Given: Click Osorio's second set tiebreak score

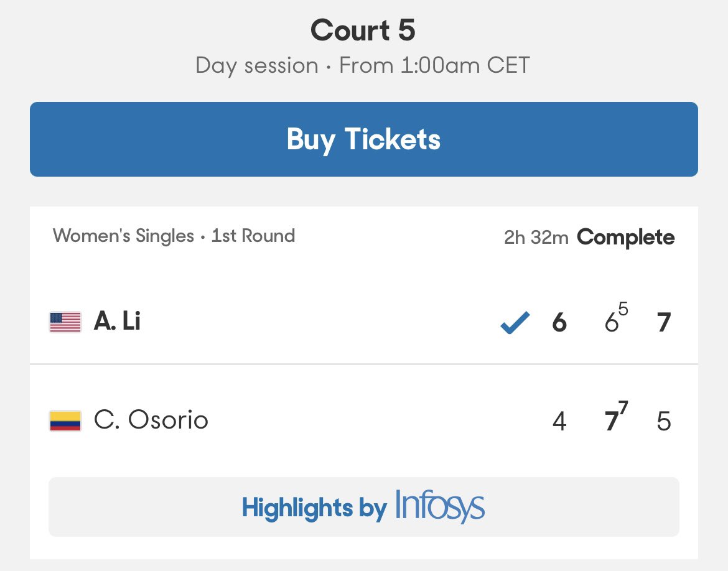Looking at the screenshot, I should 615,419.
